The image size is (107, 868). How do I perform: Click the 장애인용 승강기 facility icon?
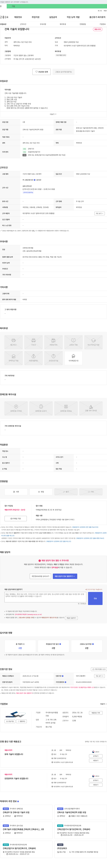(41, 408)
